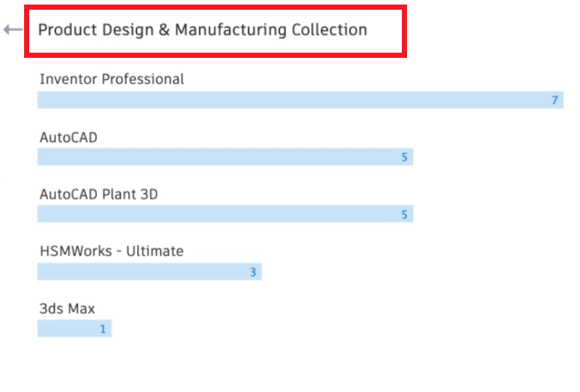580x392 pixels.
Task: Click the AutoCAD Plant 3D label
Action: tap(99, 194)
